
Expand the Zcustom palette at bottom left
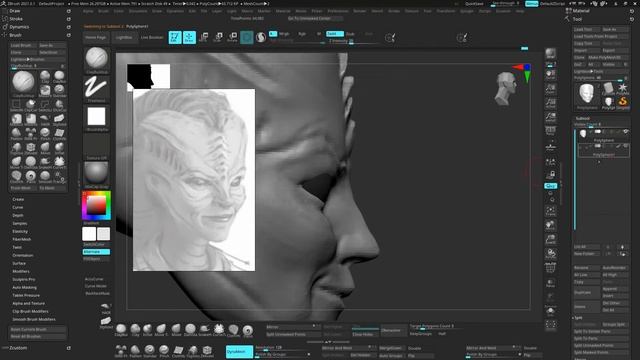pos(18,348)
